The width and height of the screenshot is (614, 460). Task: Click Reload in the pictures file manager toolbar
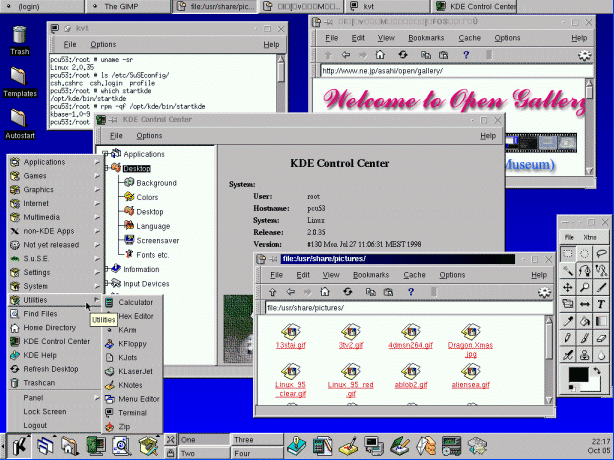tap(348, 292)
